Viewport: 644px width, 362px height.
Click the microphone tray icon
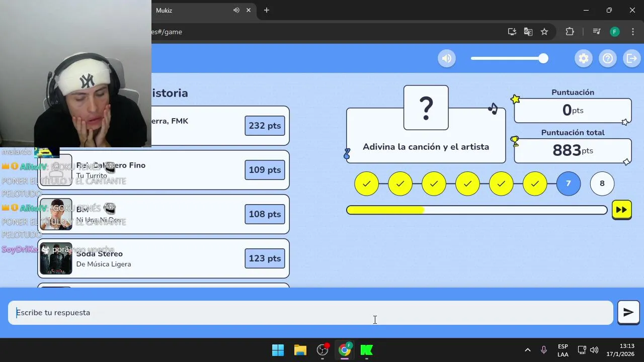click(544, 350)
